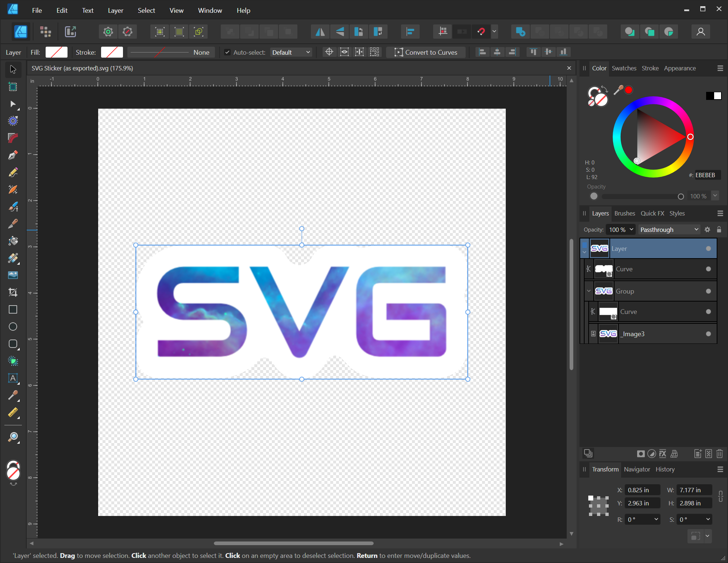Select the Move tool

pos(13,69)
